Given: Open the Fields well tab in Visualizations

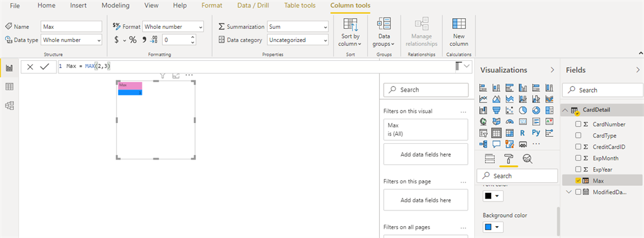Looking at the screenshot, I should [489, 159].
